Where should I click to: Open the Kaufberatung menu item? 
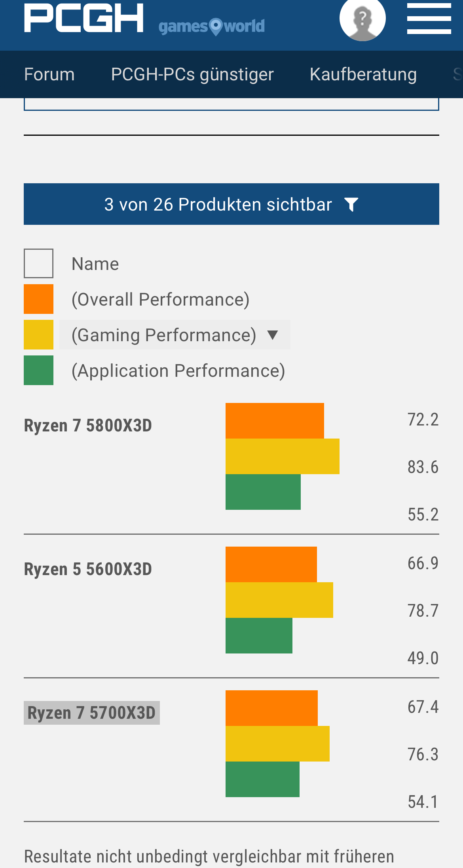pyautogui.click(x=363, y=74)
